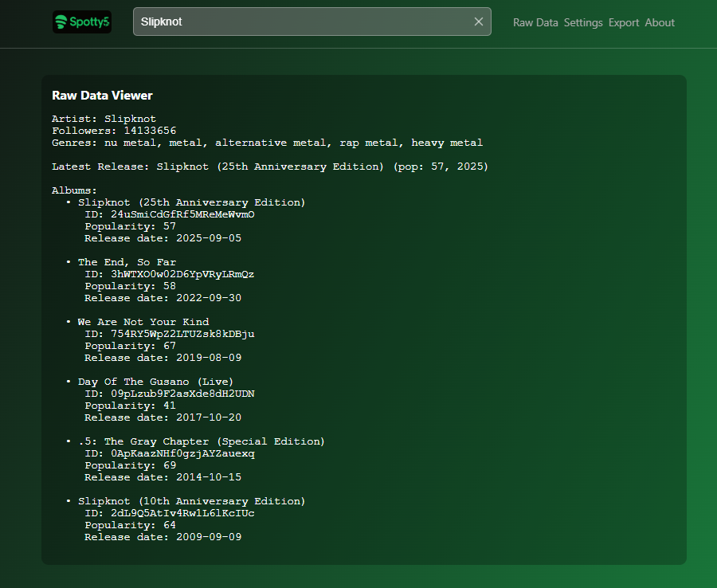This screenshot has width=717, height=588.
Task: Open the Settings page
Action: click(583, 22)
